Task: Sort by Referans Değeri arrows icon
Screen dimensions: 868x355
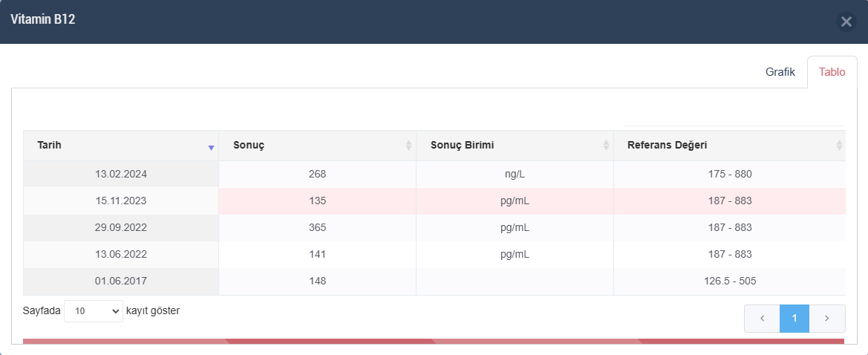Action: [839, 146]
